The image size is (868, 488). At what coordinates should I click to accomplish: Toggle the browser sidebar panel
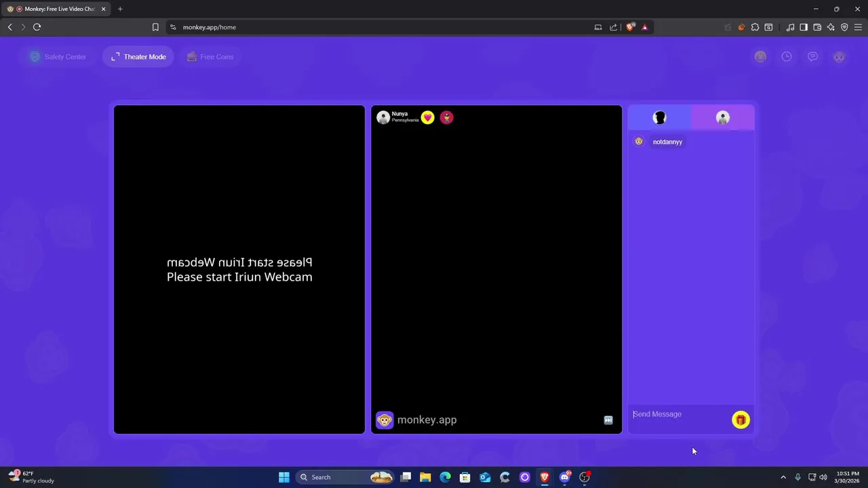[804, 27]
